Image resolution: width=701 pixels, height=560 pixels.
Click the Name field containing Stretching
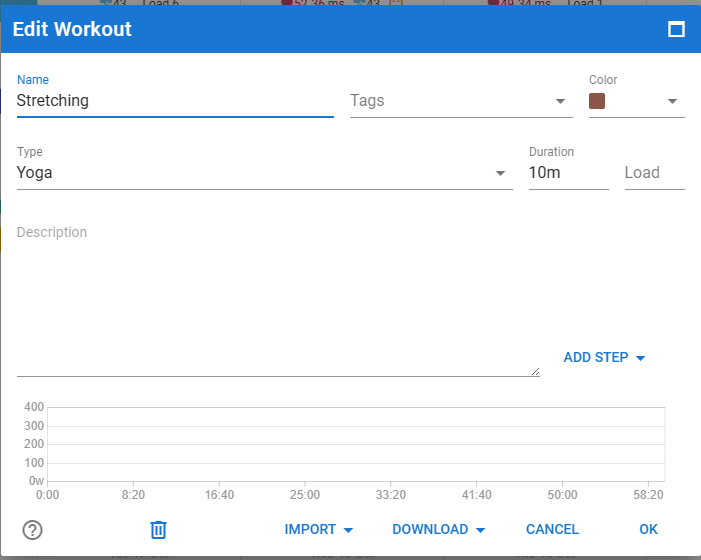[175, 101]
